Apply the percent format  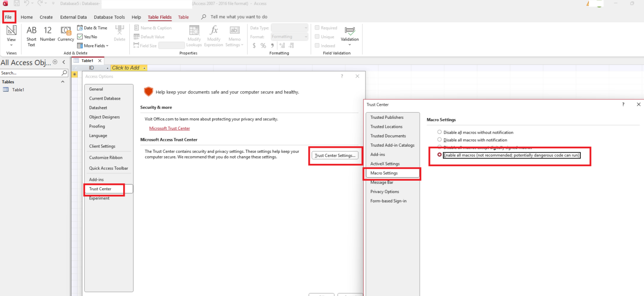click(263, 45)
